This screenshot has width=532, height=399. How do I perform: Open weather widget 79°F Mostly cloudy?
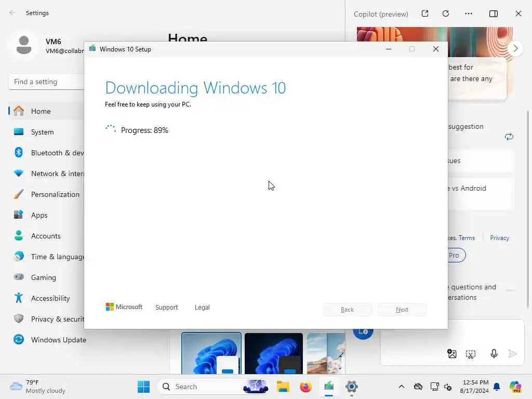38,387
